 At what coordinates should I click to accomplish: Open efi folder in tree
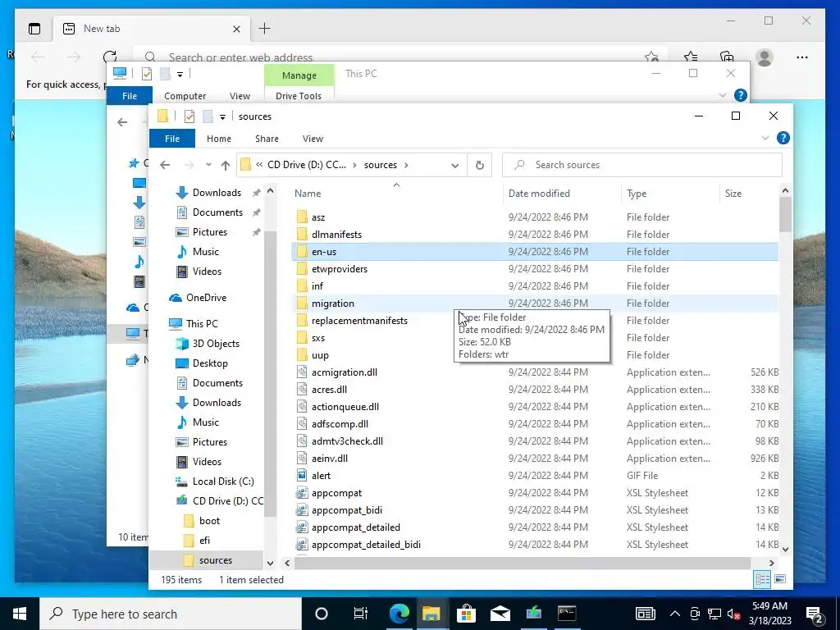(204, 541)
